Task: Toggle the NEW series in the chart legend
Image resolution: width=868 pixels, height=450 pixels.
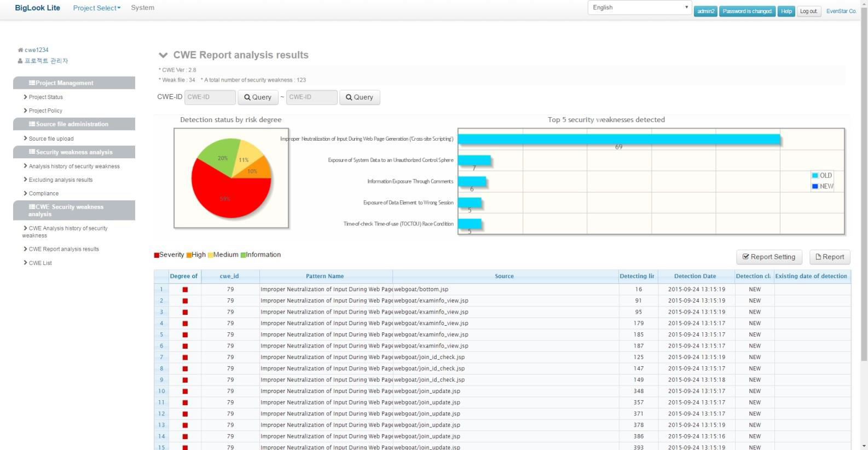Action: [823, 186]
